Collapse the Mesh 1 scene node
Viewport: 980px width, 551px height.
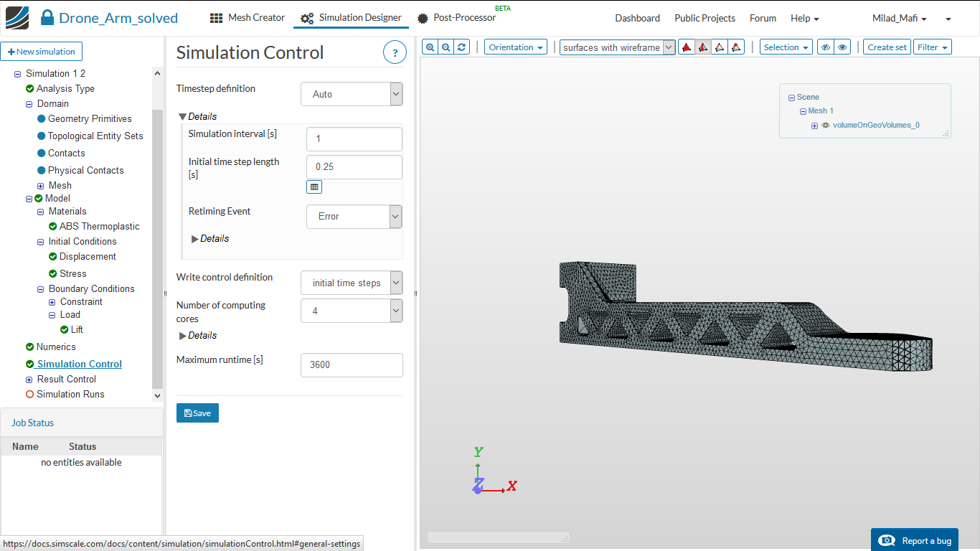click(803, 111)
